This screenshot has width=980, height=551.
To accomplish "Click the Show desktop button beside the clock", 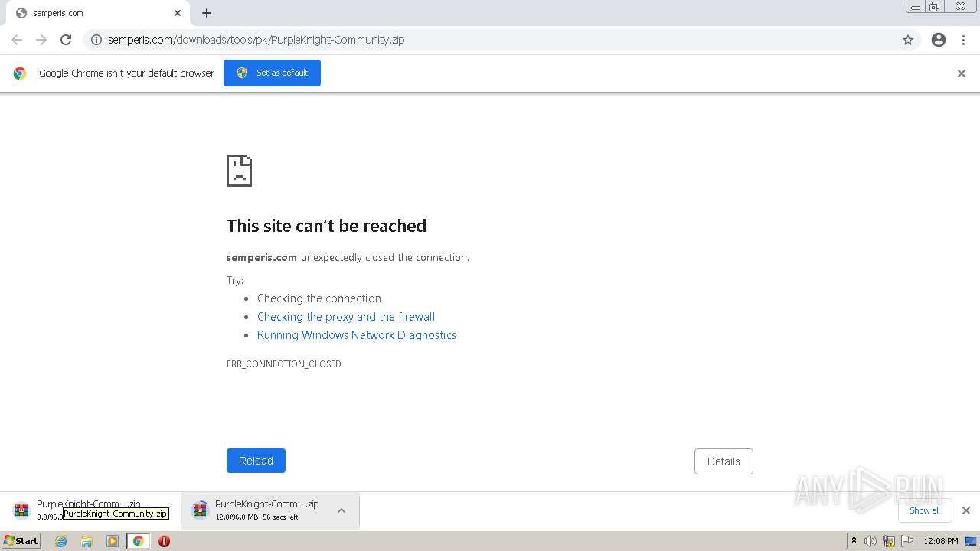I will (971, 541).
